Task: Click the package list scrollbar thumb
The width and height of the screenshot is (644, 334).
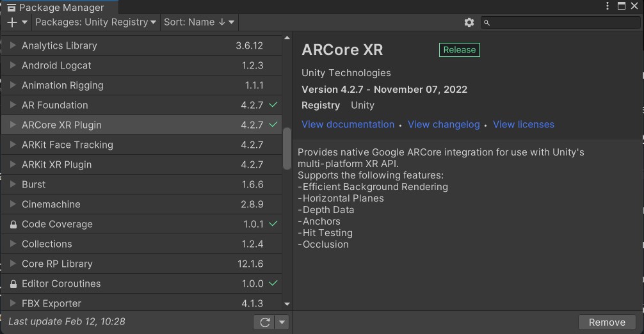Action: pos(287,148)
